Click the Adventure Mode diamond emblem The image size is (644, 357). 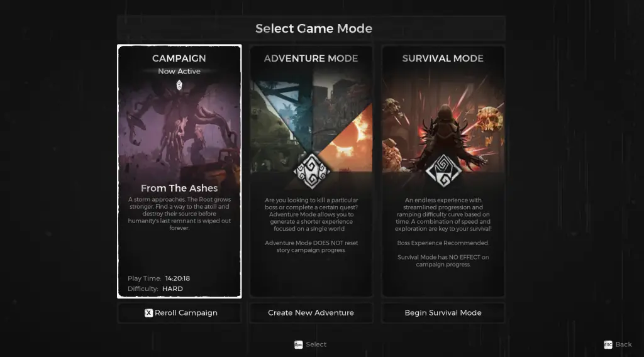(x=312, y=171)
